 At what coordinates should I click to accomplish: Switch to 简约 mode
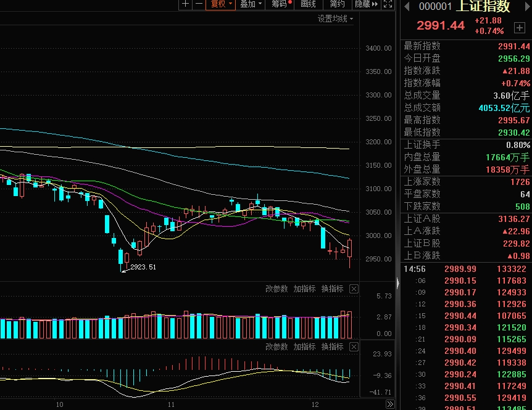(x=337, y=4)
